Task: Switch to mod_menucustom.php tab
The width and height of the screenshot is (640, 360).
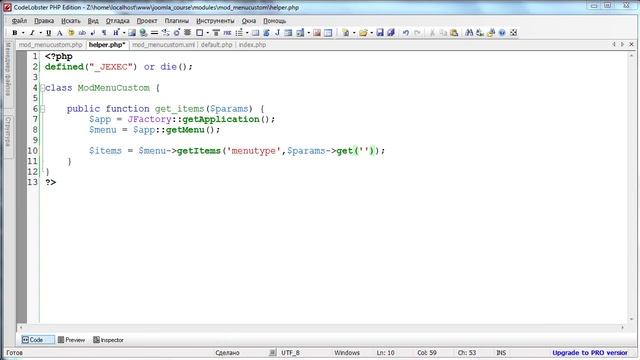Action: pos(51,45)
